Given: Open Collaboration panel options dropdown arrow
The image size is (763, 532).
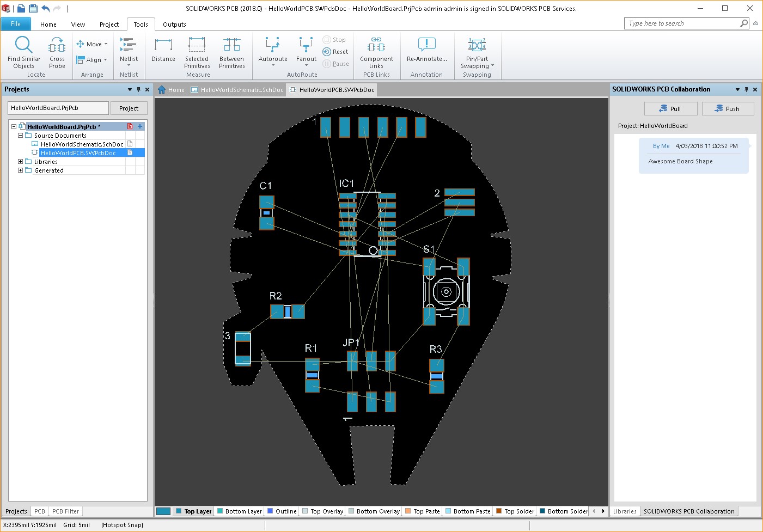Looking at the screenshot, I should coord(737,89).
